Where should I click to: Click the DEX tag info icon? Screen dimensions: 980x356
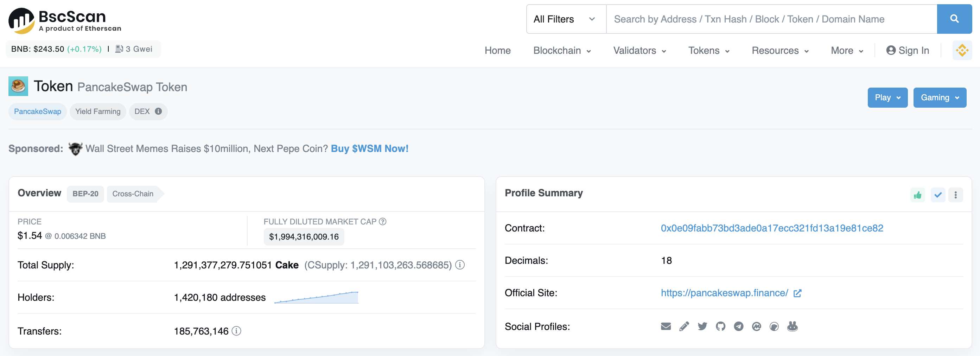coord(158,112)
